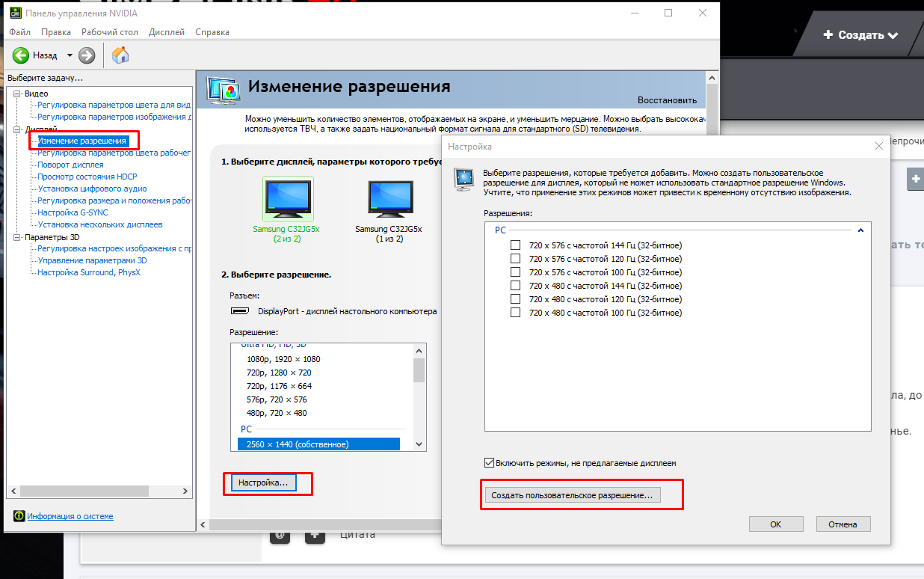Viewport: 924px width, 579px height.
Task: Click the Forward arrow icon
Action: pos(87,55)
